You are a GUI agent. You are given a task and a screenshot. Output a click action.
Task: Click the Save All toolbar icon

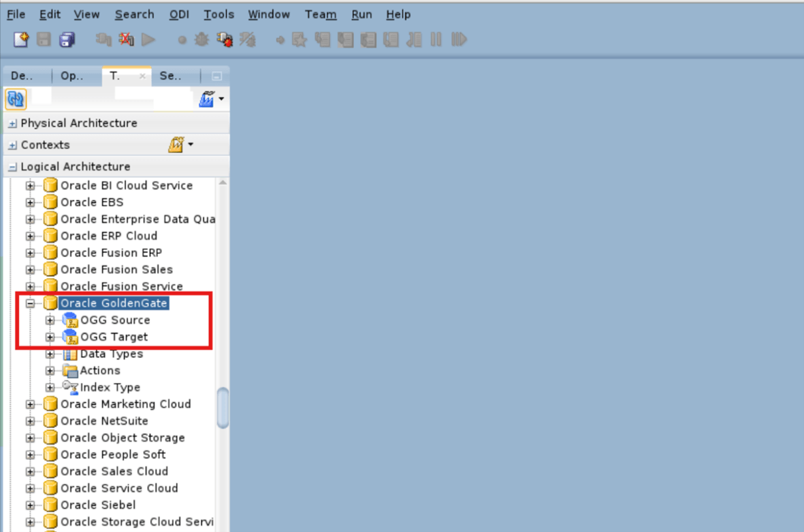click(x=66, y=39)
